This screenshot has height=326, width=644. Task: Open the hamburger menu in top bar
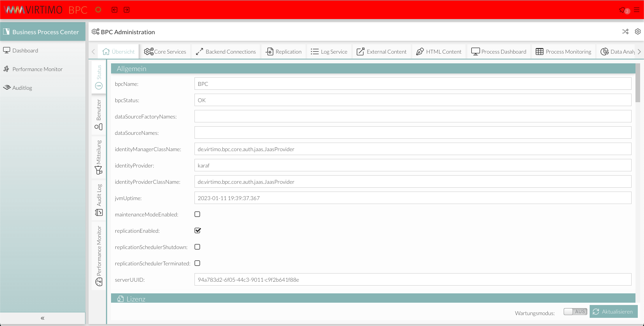637,10
